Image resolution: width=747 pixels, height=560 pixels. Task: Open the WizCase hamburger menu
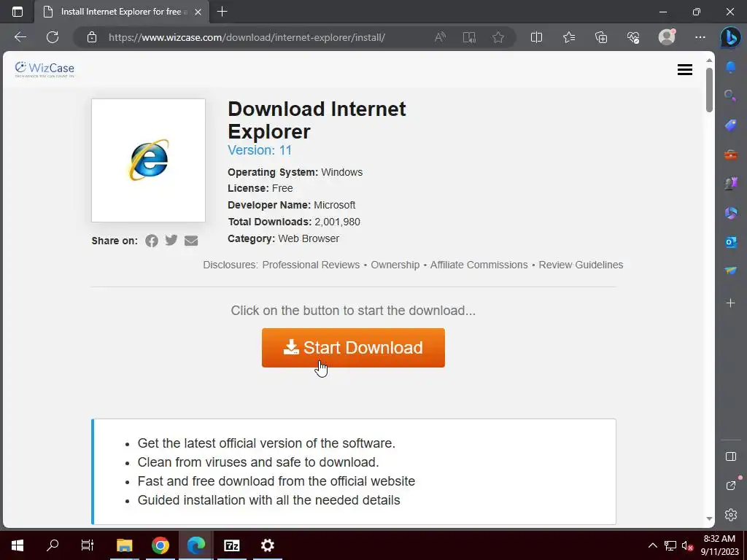tap(684, 69)
